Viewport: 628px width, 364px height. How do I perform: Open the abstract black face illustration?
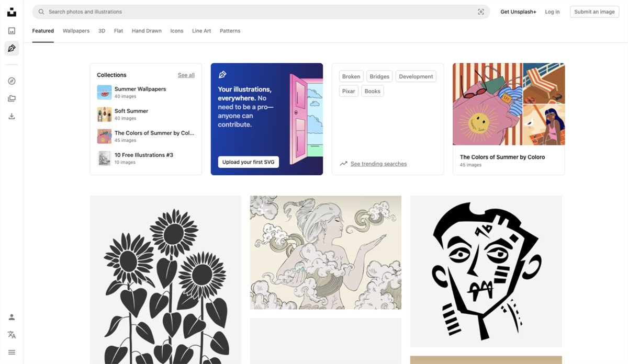coord(486,271)
